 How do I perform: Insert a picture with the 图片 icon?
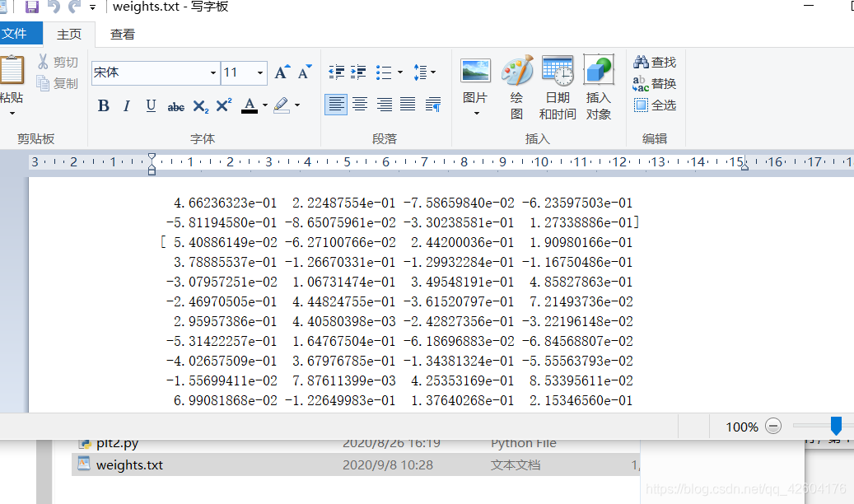point(475,71)
